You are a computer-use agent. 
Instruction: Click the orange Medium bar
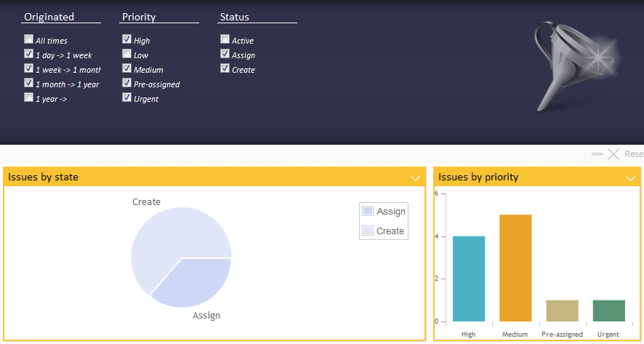515,268
